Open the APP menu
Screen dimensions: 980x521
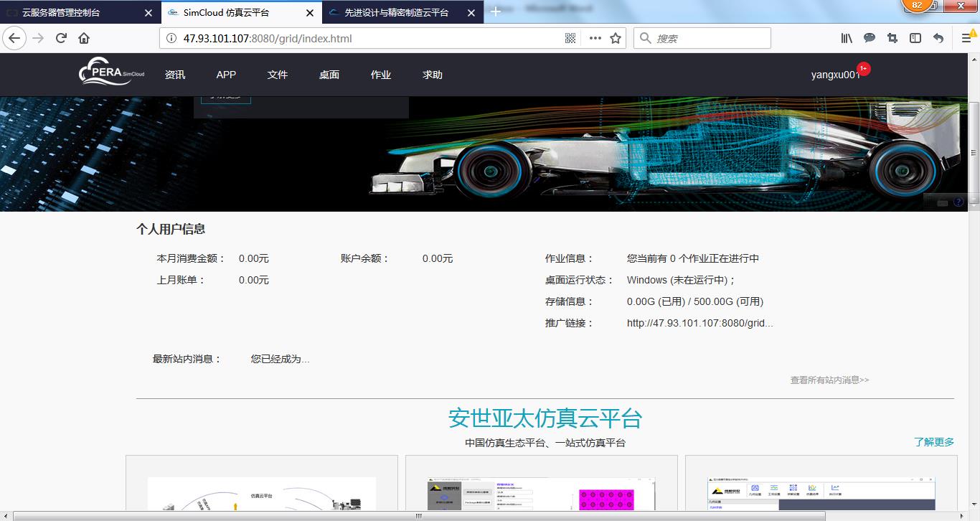point(226,75)
